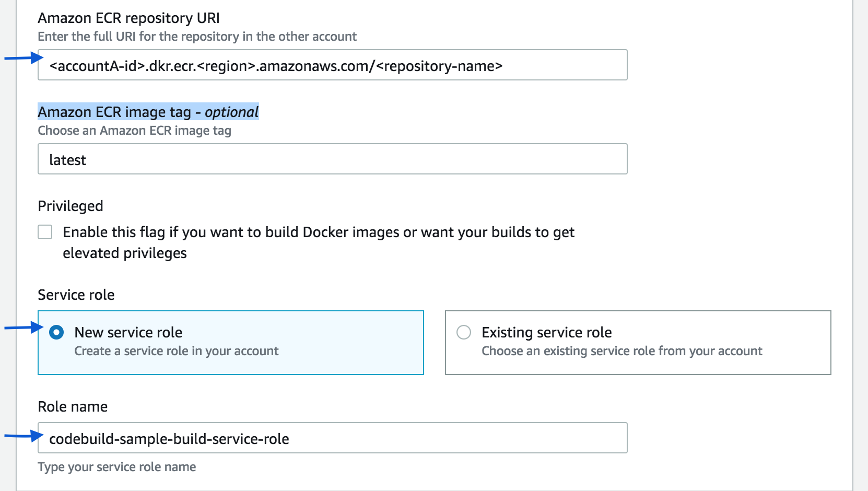Click the "Enable this flag" checkbox description text
868x491 pixels.
[319, 232]
